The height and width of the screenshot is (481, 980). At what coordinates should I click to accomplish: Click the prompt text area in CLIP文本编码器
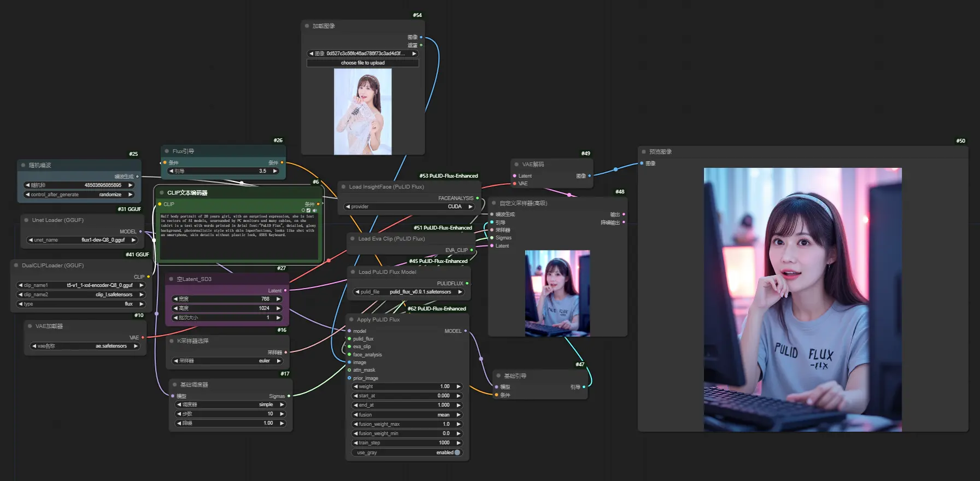tap(238, 236)
